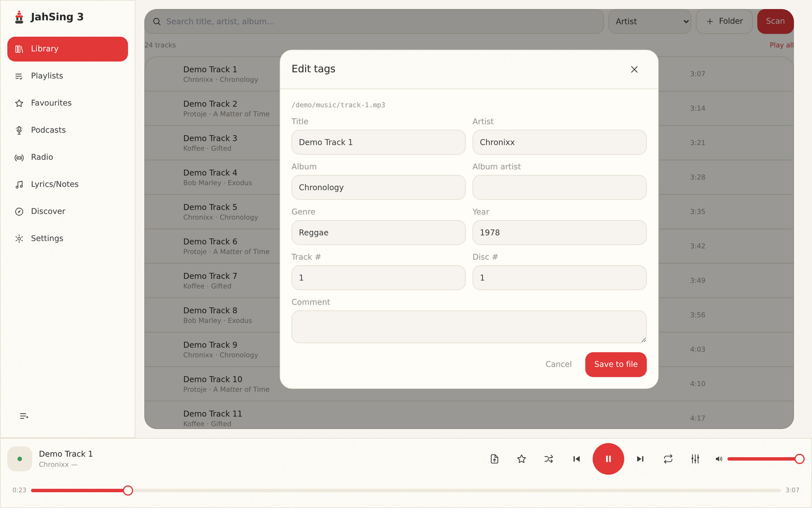Click the now-playing album art thumbnail
The height and width of the screenshot is (508, 812).
tap(20, 459)
